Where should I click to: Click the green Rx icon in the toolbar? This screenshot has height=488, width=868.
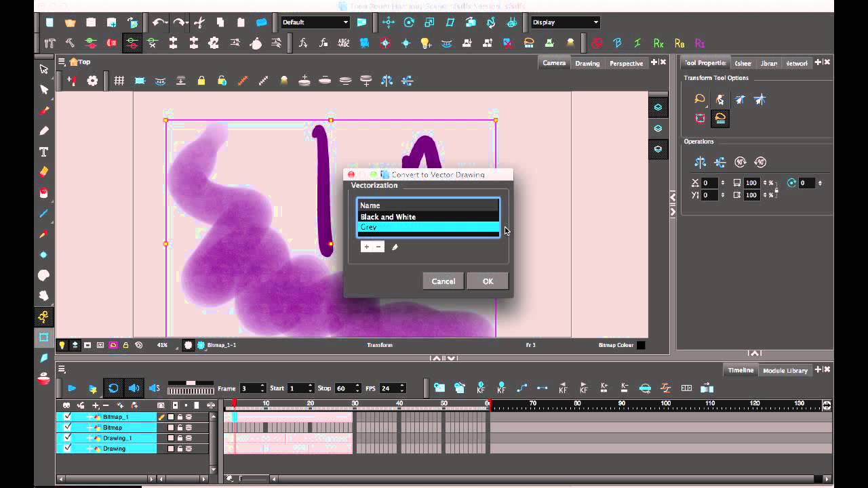[x=658, y=43]
